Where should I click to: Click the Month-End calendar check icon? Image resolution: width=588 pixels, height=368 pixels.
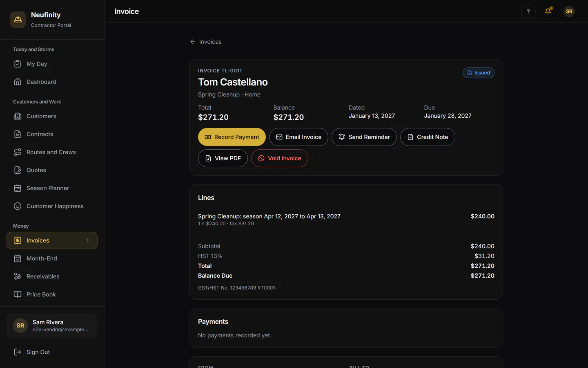pyautogui.click(x=18, y=258)
